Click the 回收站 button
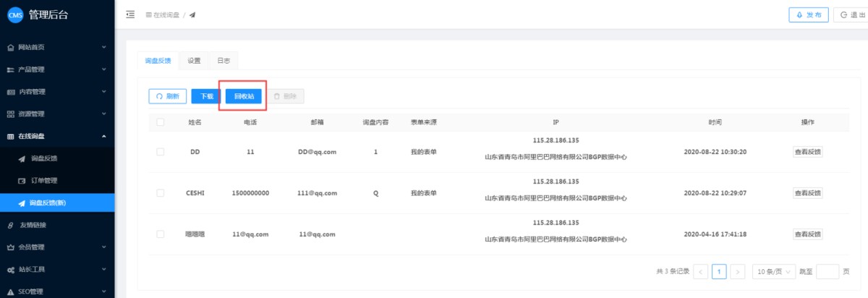Viewport: 868px width, 298px height. 243,96
